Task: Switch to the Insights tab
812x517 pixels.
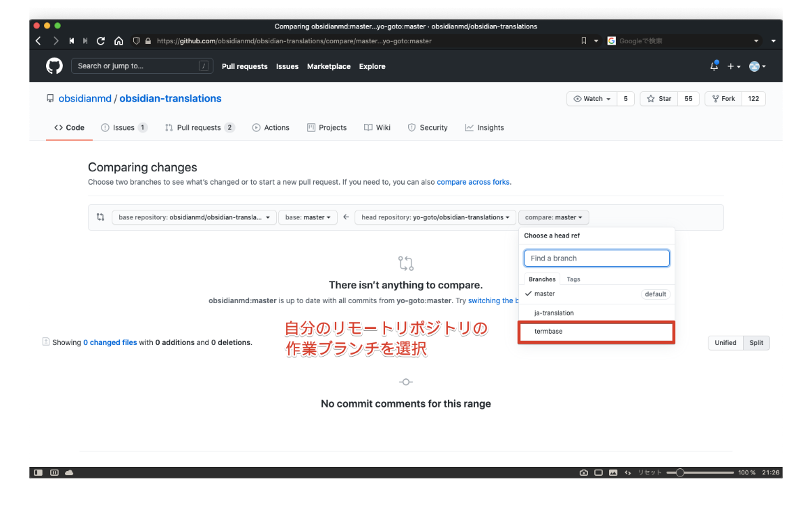Action: 484,127
